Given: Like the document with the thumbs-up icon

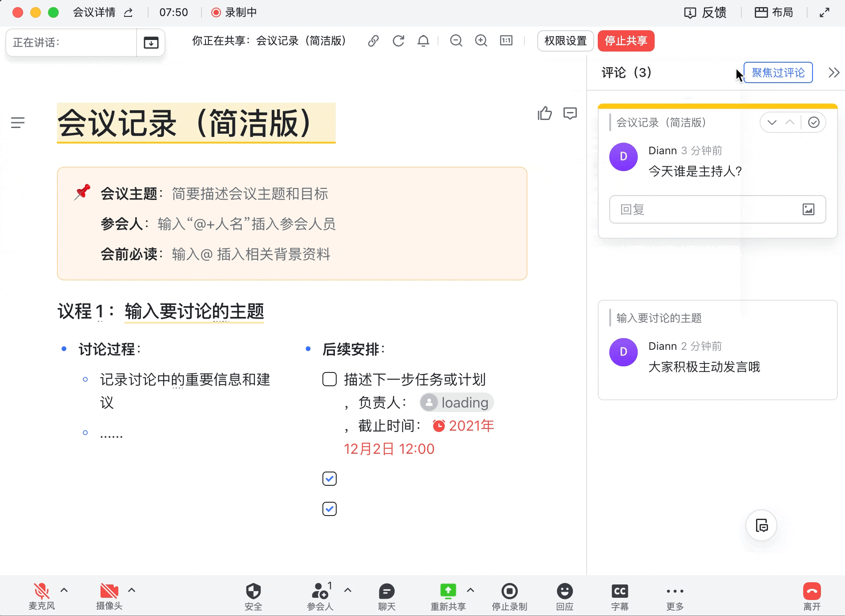Looking at the screenshot, I should click(545, 114).
